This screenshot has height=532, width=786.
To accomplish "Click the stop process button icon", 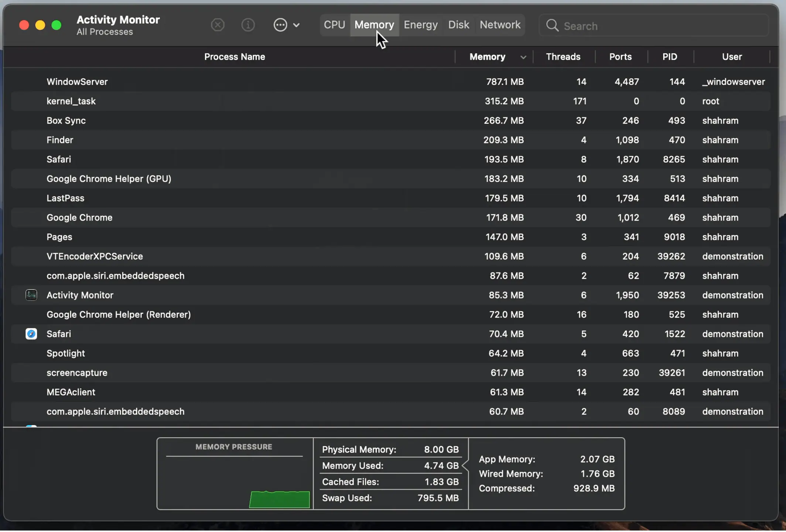I will coord(217,24).
